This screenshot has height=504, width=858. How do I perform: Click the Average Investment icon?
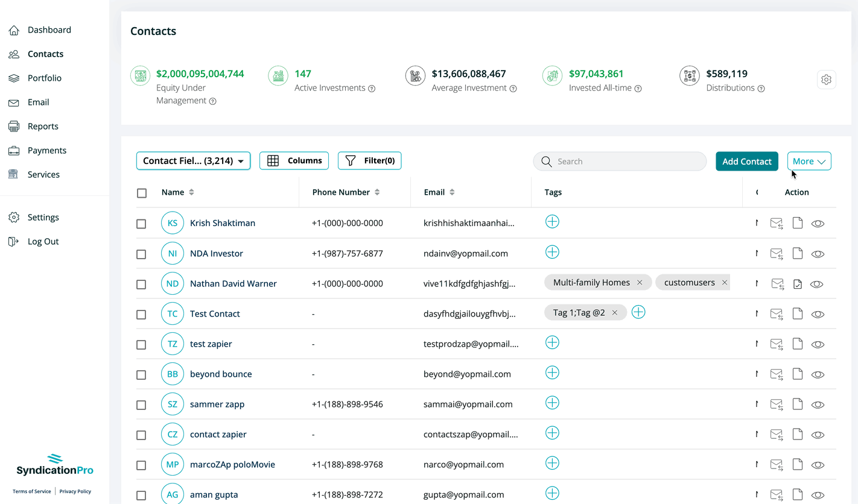[x=415, y=76]
